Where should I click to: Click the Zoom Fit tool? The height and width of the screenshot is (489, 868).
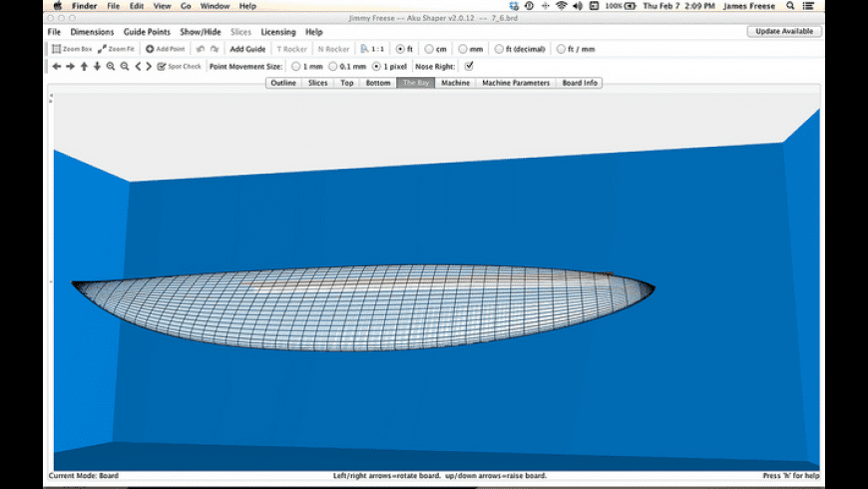pyautogui.click(x=116, y=49)
